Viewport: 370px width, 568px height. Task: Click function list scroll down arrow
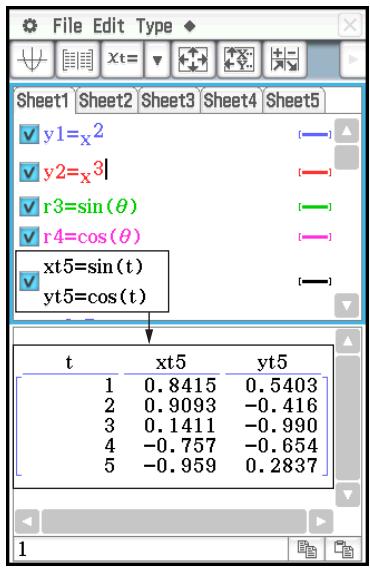tap(347, 305)
